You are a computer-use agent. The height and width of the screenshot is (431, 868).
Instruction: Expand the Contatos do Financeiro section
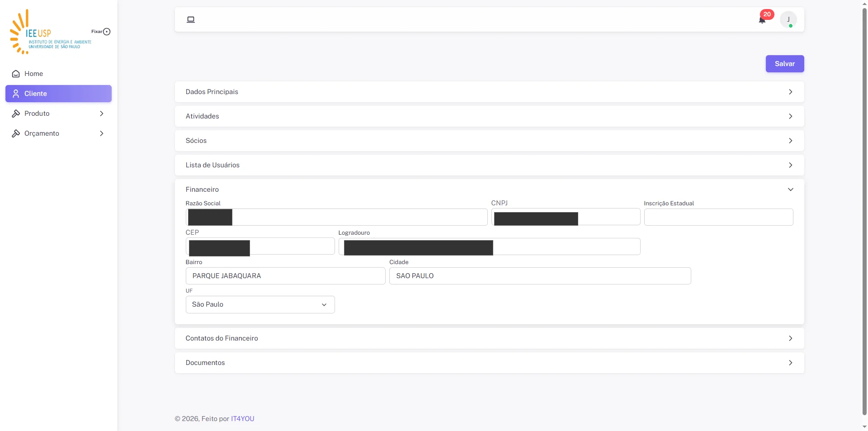(x=489, y=338)
